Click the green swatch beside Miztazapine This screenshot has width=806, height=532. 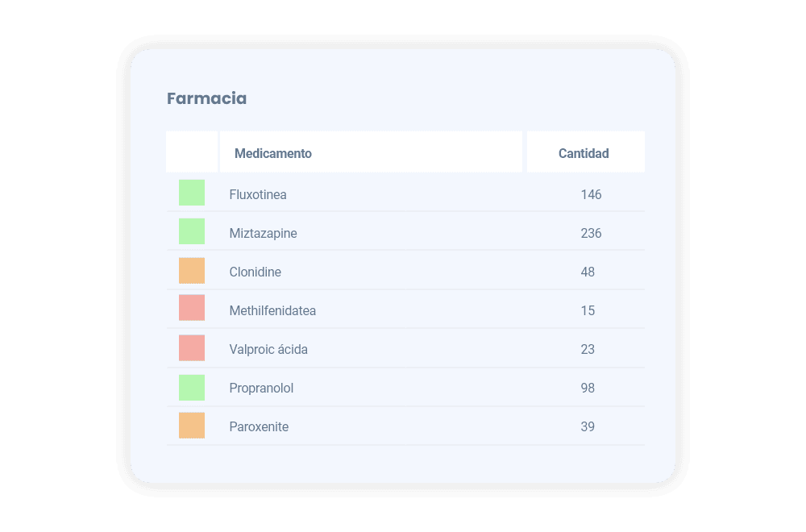(x=192, y=232)
